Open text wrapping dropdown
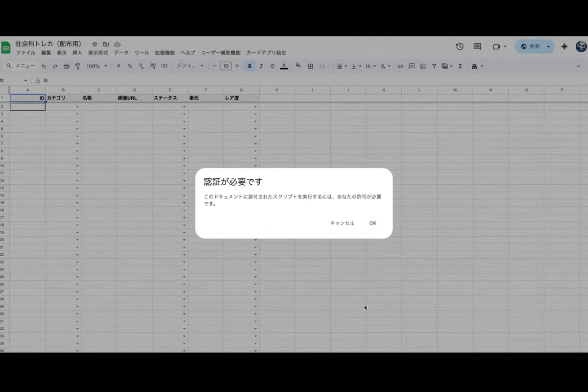Image resolution: width=588 pixels, height=392 pixels. point(371,66)
